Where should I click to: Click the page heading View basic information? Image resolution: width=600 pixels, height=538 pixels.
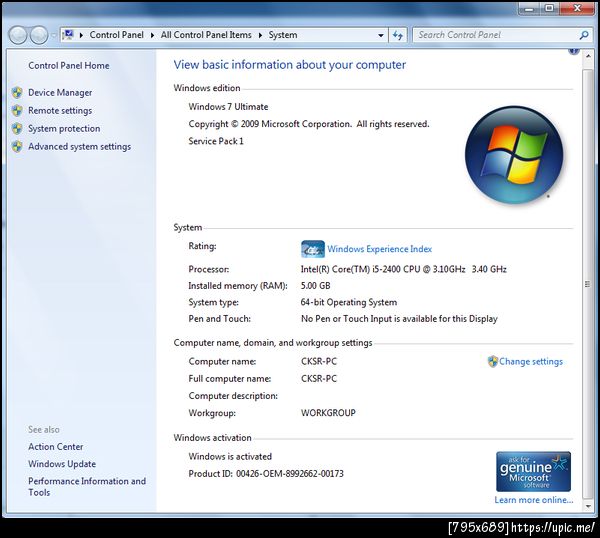tap(290, 65)
